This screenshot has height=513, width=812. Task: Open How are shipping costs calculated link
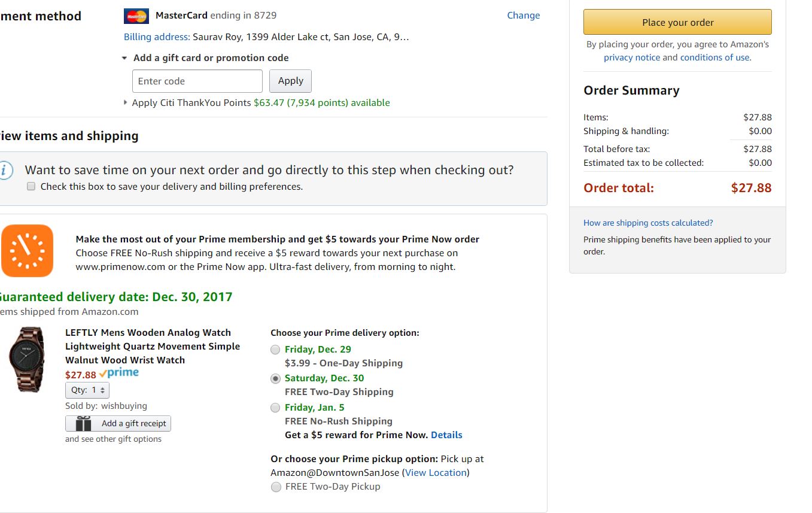click(648, 222)
